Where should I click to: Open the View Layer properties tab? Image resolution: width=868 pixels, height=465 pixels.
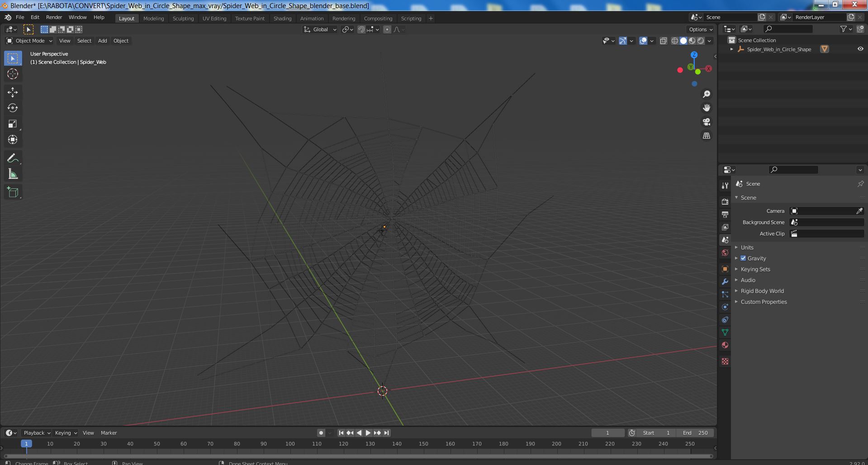pos(725,227)
